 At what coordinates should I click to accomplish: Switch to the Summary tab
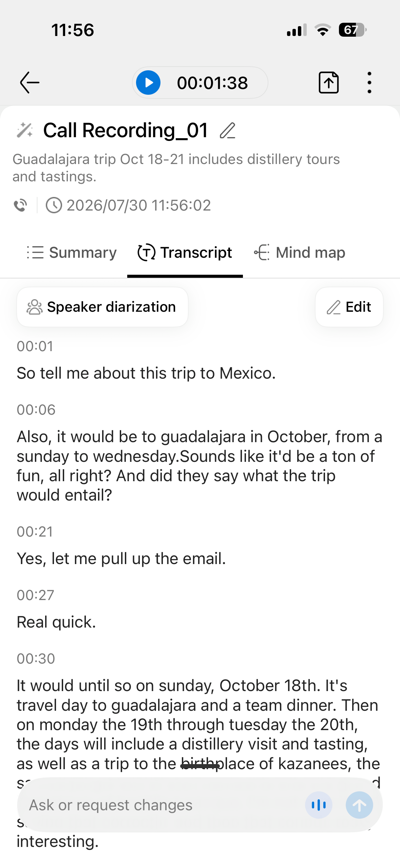click(72, 253)
